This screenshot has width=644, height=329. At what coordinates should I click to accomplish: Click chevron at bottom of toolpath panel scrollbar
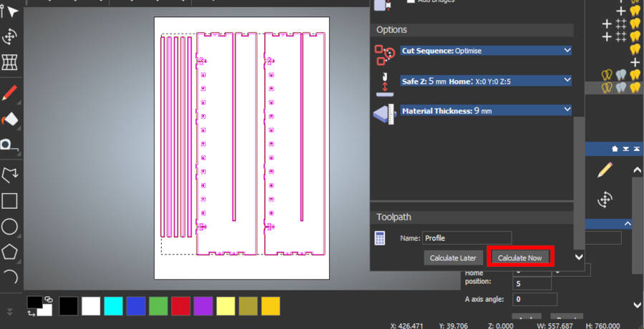pos(579,257)
